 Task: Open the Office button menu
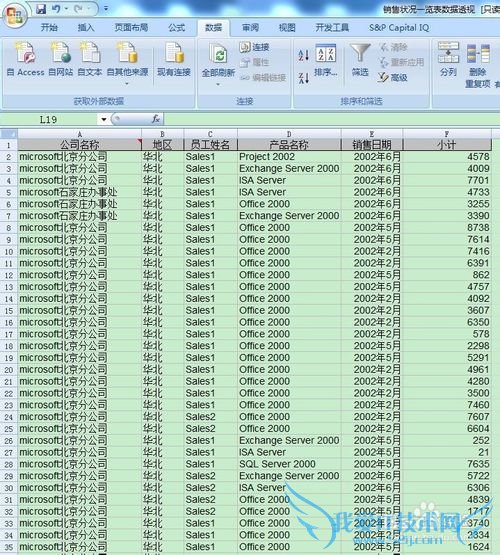pyautogui.click(x=15, y=16)
